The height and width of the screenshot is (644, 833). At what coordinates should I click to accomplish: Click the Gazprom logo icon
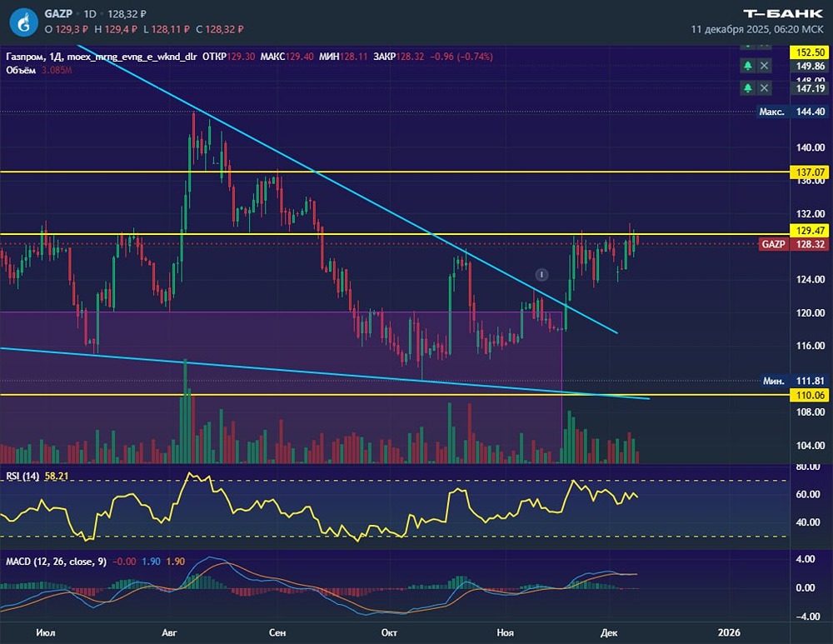22,22
